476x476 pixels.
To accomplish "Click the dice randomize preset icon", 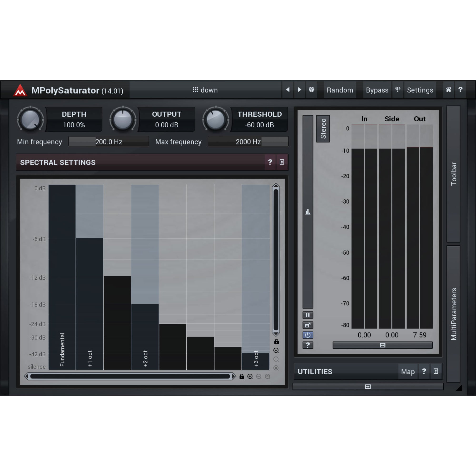I will click(311, 90).
